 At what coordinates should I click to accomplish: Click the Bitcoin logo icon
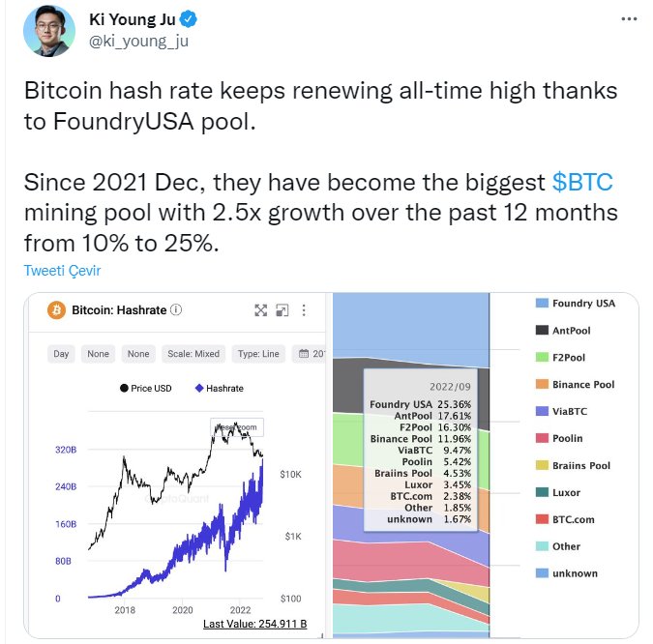55,310
